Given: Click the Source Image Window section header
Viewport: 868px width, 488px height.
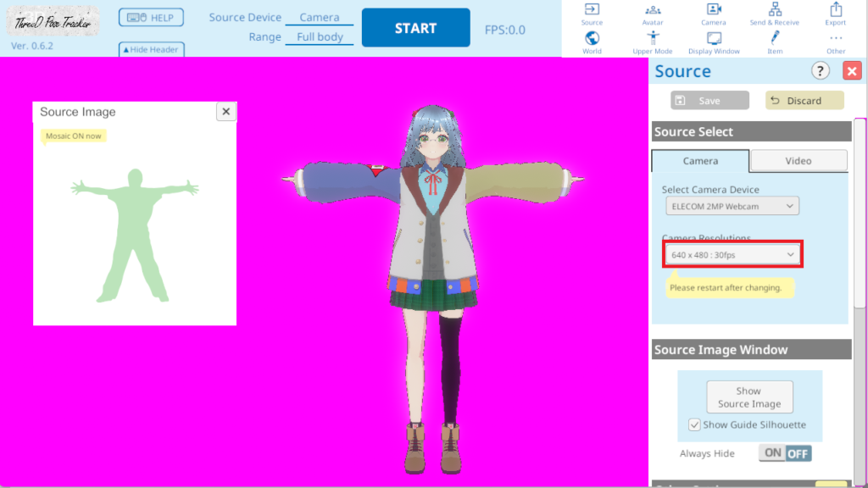Looking at the screenshot, I should (752, 350).
